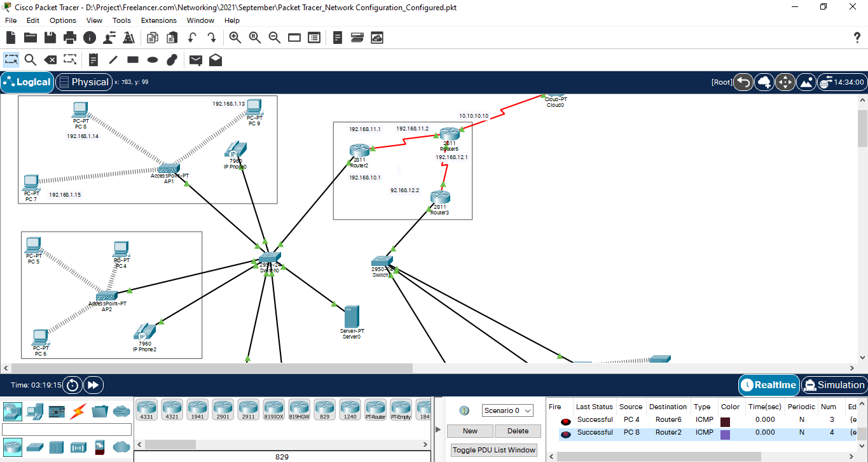Viewport: 868px width, 462px height.
Task: Expand the PDU panel side arrow
Action: [x=437, y=430]
